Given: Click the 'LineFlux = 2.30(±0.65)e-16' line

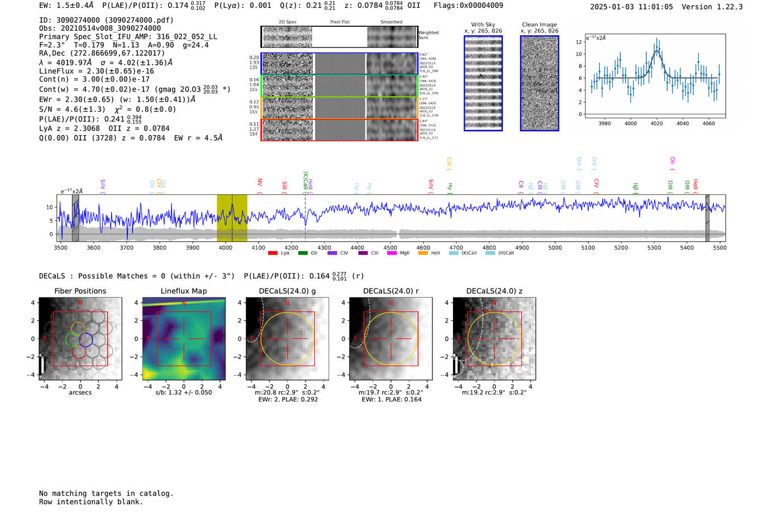Looking at the screenshot, I should (96, 71).
